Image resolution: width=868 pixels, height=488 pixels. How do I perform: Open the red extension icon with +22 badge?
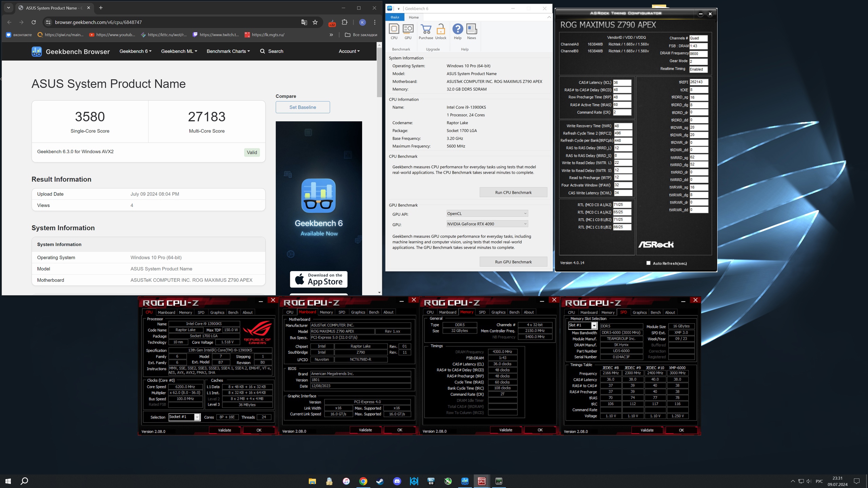tap(332, 22)
